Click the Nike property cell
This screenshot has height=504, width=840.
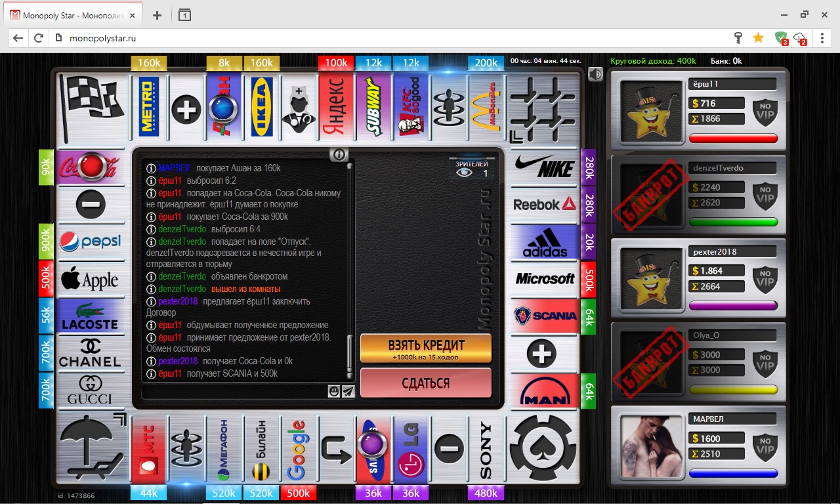(545, 167)
